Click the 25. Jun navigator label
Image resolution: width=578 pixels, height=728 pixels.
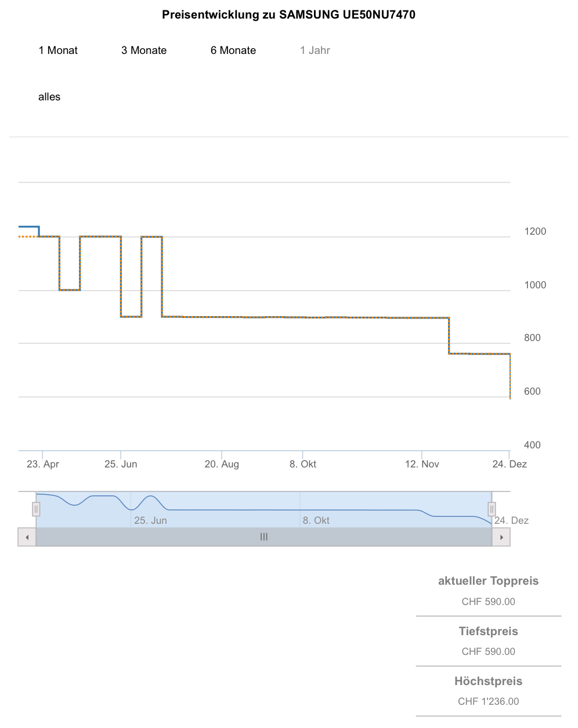coord(150,520)
